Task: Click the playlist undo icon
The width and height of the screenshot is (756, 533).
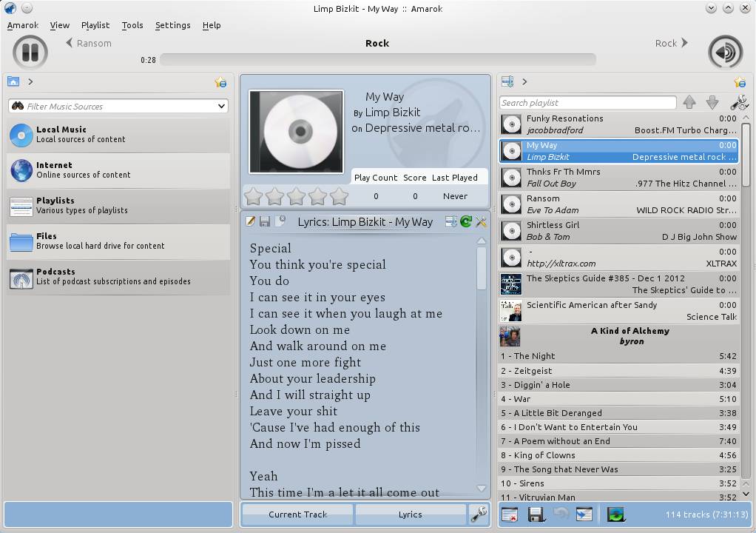Action: pyautogui.click(x=561, y=514)
